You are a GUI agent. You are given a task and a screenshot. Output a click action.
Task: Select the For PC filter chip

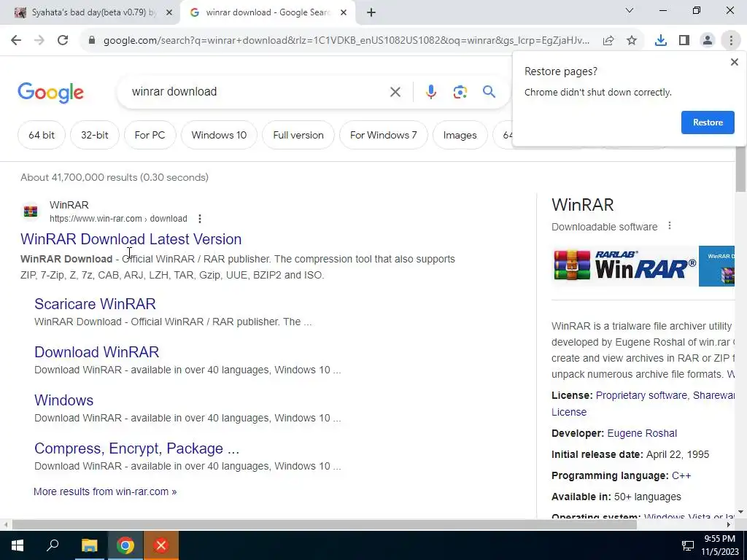tap(150, 135)
